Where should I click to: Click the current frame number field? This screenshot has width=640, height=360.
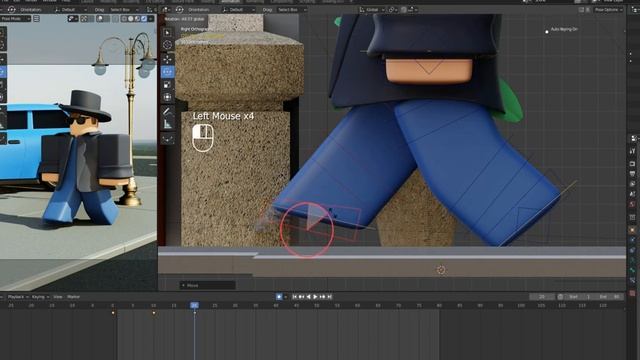point(542,297)
